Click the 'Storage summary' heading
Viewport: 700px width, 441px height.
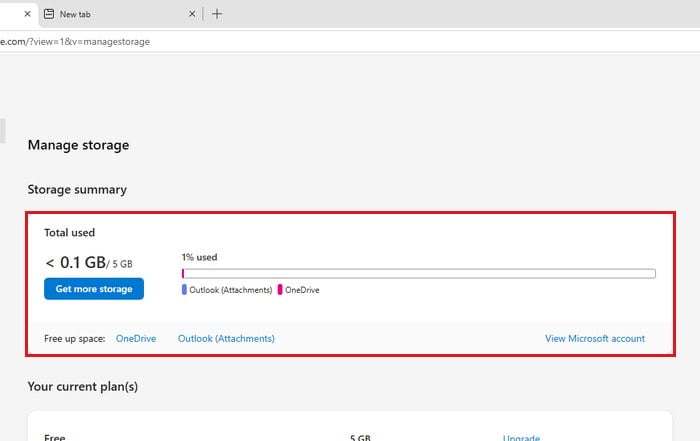tap(77, 189)
